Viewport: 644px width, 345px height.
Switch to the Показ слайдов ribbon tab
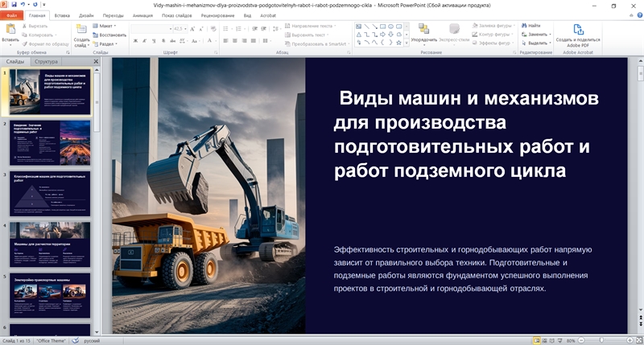[176, 15]
